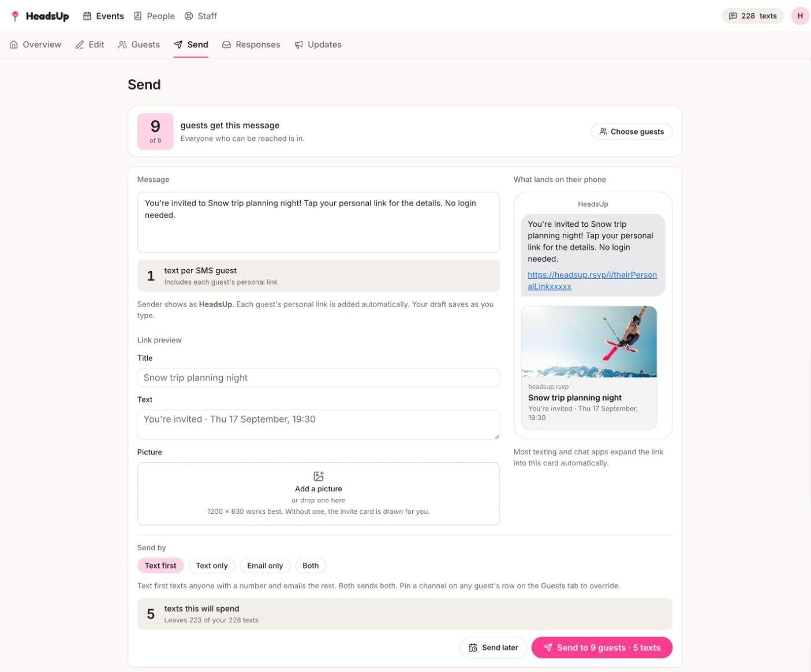Open People via the contact icon

pos(138,16)
